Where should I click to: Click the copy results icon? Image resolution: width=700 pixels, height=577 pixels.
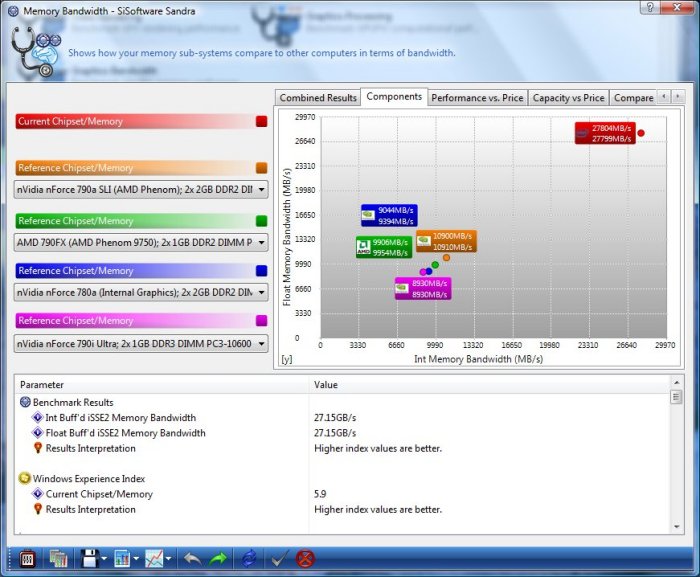pos(58,559)
